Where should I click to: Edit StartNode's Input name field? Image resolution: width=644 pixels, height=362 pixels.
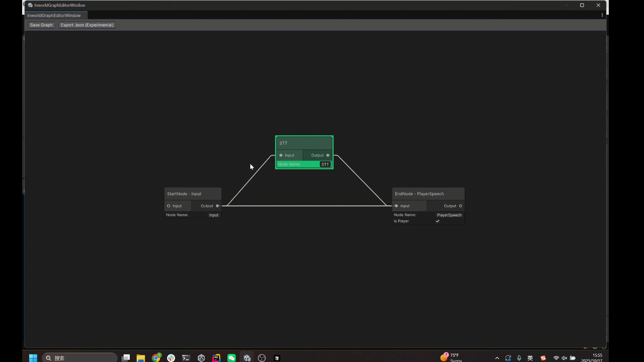214,215
